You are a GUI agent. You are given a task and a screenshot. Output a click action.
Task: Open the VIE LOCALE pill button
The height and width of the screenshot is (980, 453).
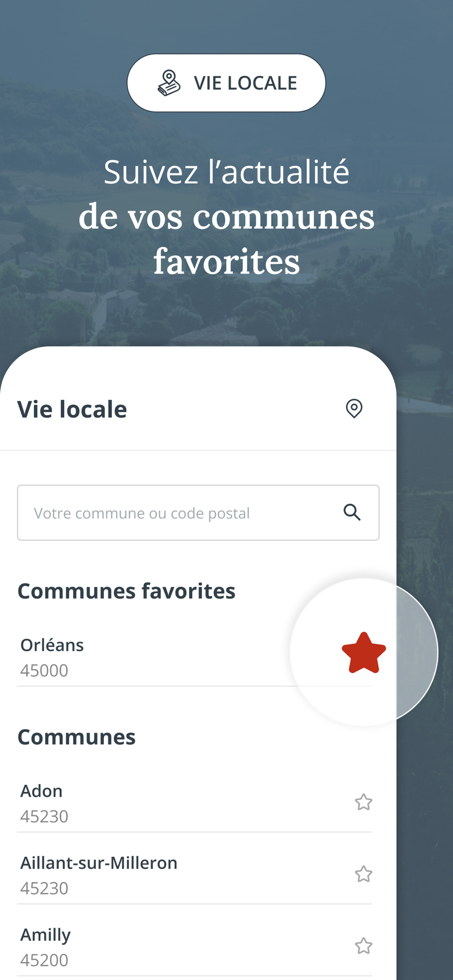pyautogui.click(x=226, y=83)
